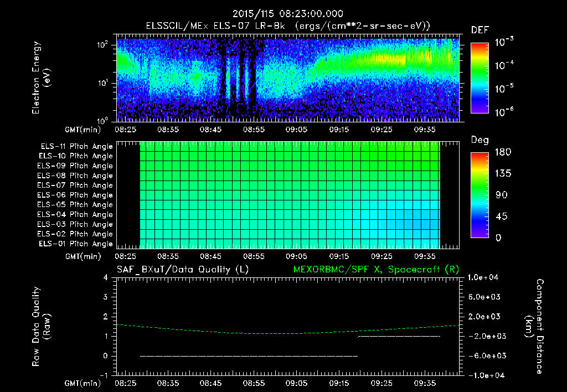Click the ELS-02 Pitch Angle label

pos(75,234)
